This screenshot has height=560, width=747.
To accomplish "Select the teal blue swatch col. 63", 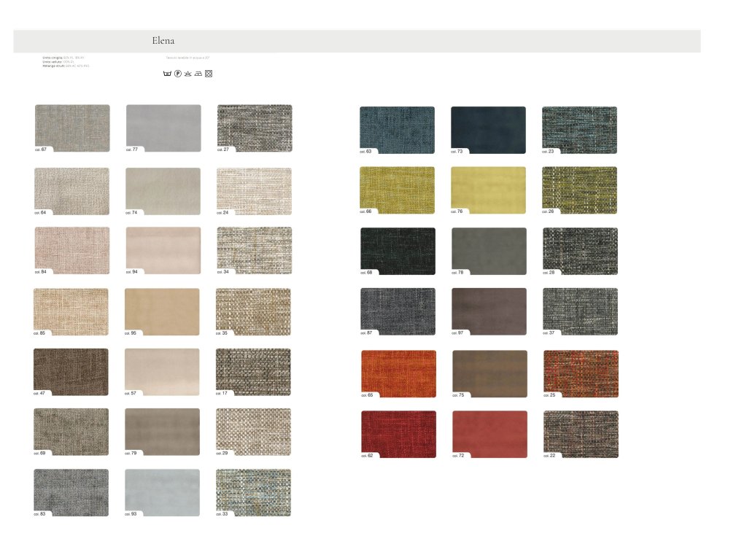I will click(x=397, y=130).
